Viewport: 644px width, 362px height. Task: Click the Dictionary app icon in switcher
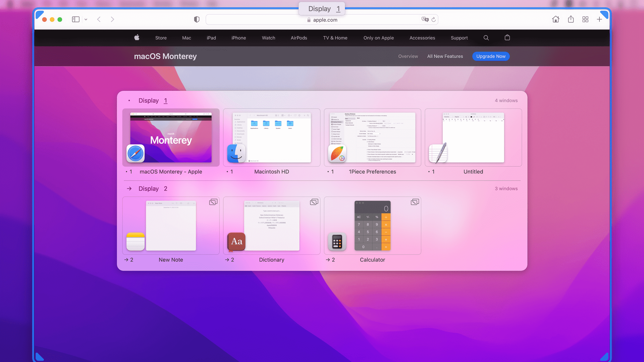click(x=236, y=242)
